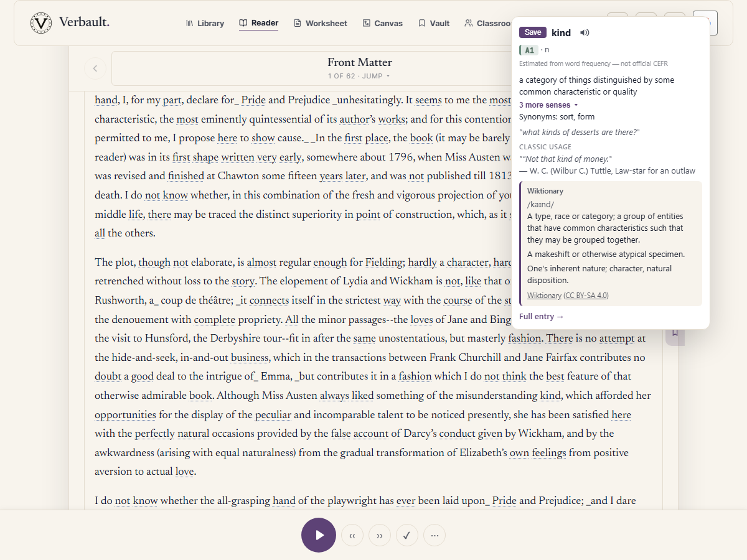Screen dimensions: 747x560
Task: Look up the word 'shape'
Action: [205, 157]
